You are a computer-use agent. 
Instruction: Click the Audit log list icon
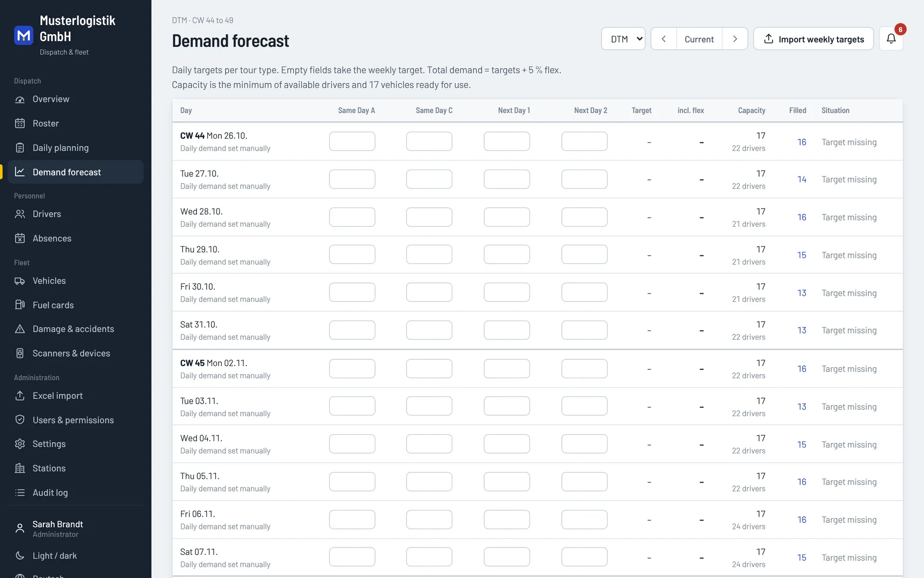pyautogui.click(x=20, y=493)
